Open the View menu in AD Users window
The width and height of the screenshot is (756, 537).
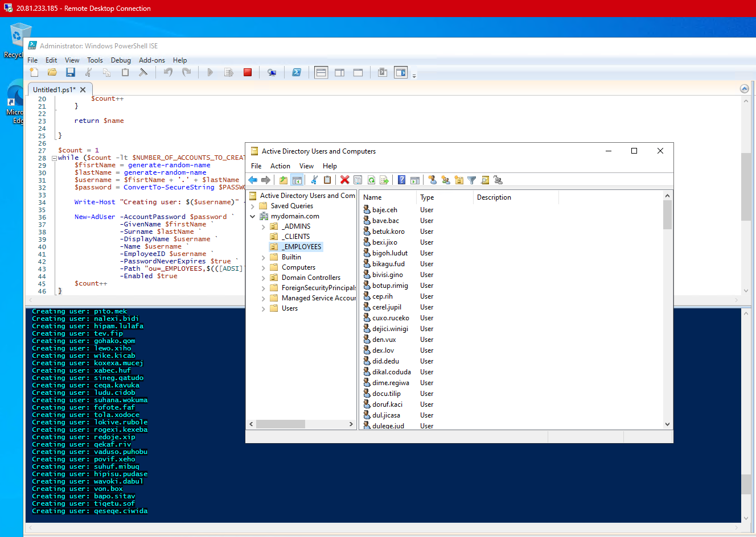pyautogui.click(x=306, y=166)
